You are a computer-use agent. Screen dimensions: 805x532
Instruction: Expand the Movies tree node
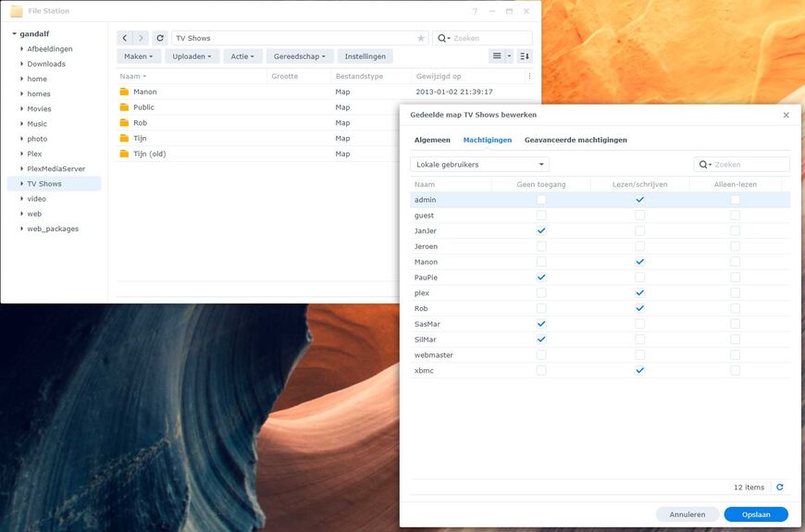(x=21, y=108)
